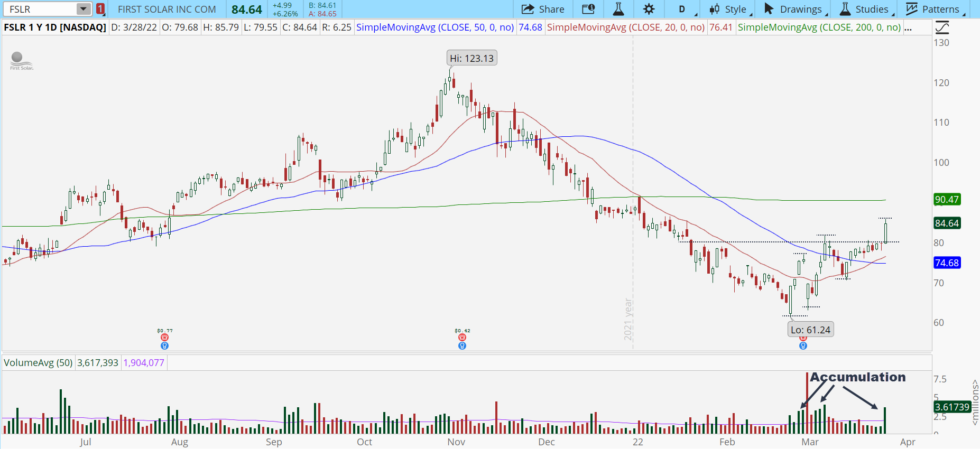Click the O: 79.68 open value
Screen dimensions: 980x449
pos(180,27)
